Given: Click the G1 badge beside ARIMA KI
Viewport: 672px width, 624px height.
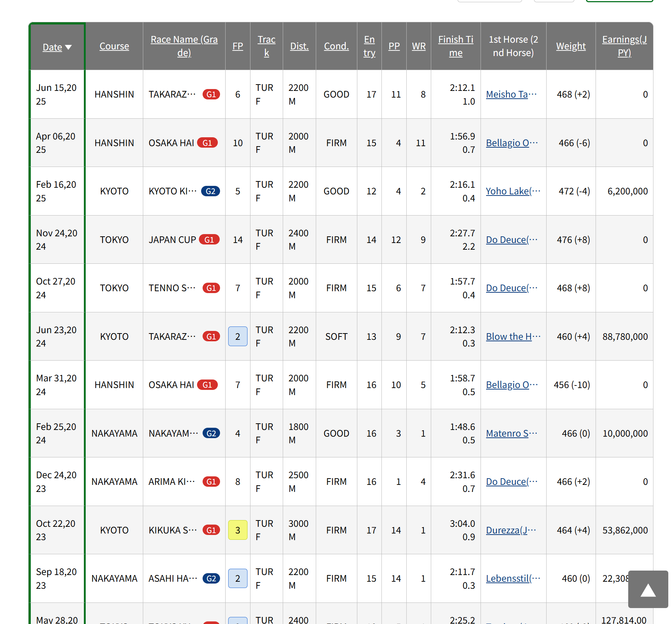Looking at the screenshot, I should 211,482.
